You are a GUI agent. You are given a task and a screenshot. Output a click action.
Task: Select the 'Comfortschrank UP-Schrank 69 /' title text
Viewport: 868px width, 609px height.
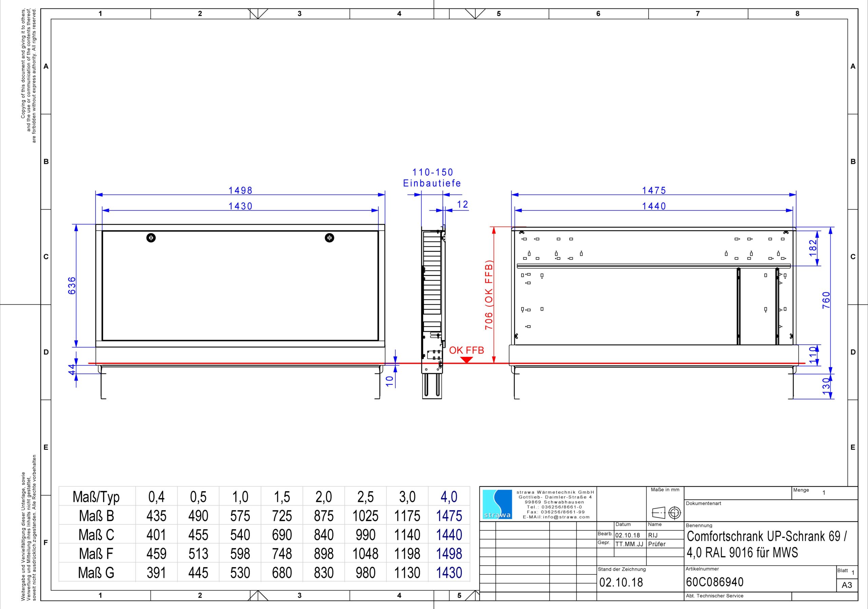[767, 536]
